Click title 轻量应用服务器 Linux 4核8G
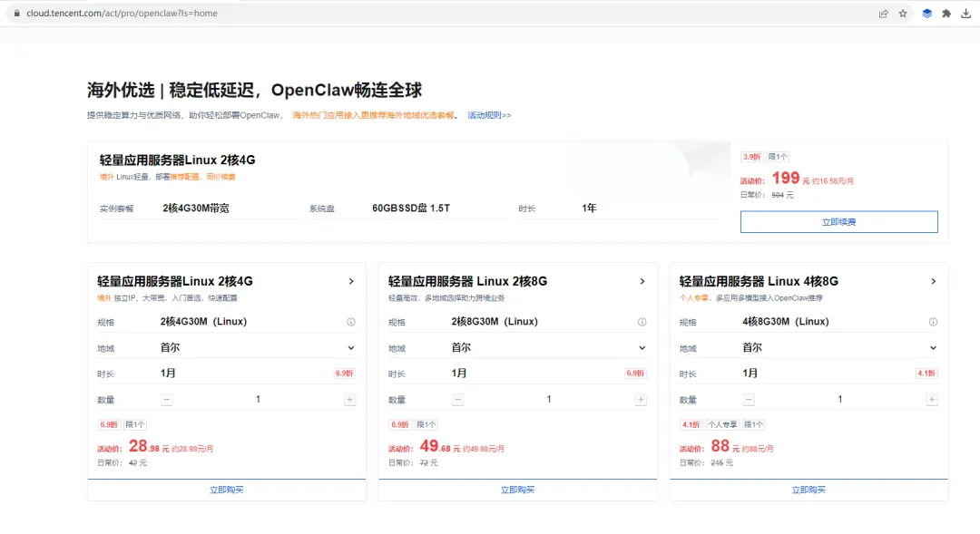The image size is (980, 534). [759, 282]
